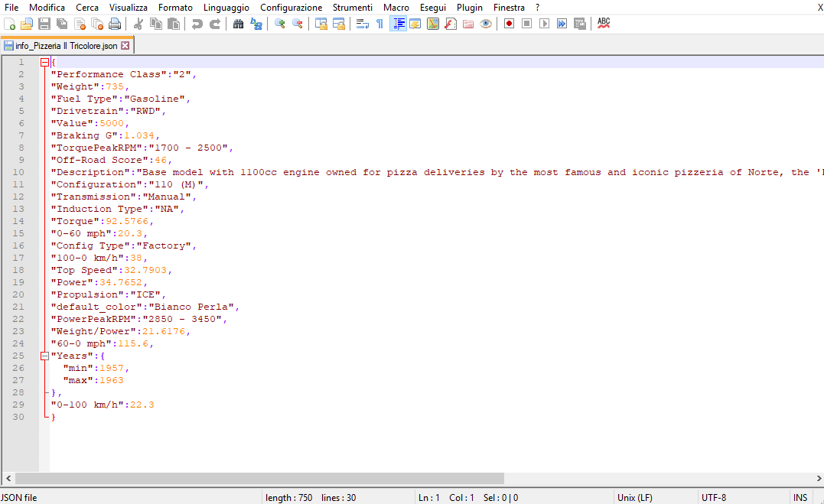Open the Plugin menu
This screenshot has width=824, height=504.
point(470,8)
